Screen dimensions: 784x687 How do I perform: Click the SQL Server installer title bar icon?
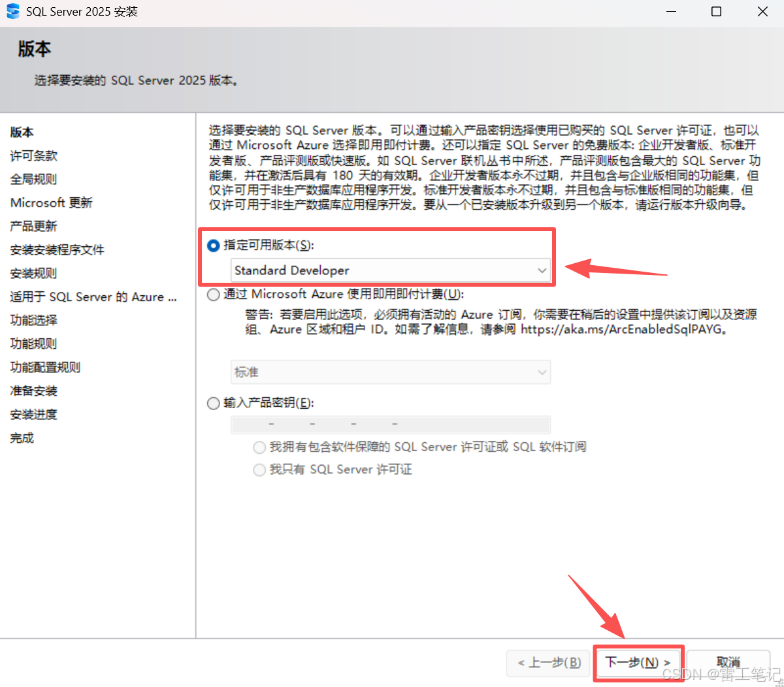13,11
